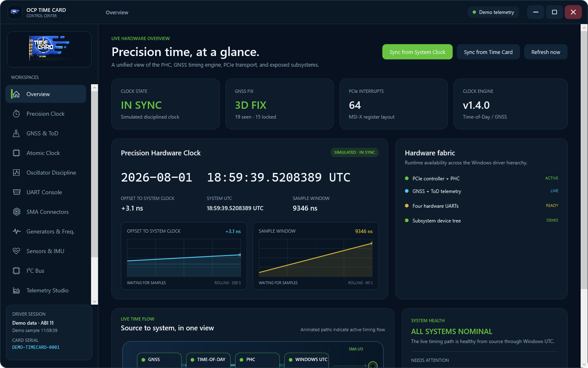Open the GNSS & ToD workspace
This screenshot has width=588, height=368.
(46, 133)
